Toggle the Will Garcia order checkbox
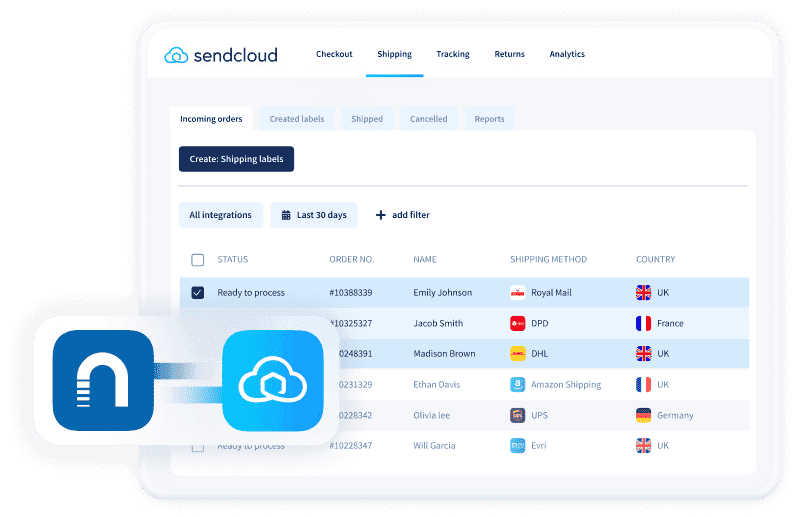This screenshot has width=799, height=517. tap(198, 448)
